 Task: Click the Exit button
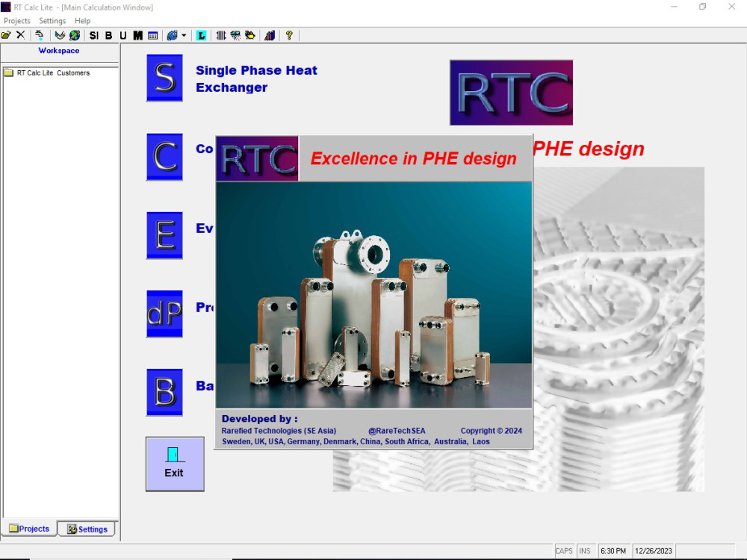click(x=175, y=464)
